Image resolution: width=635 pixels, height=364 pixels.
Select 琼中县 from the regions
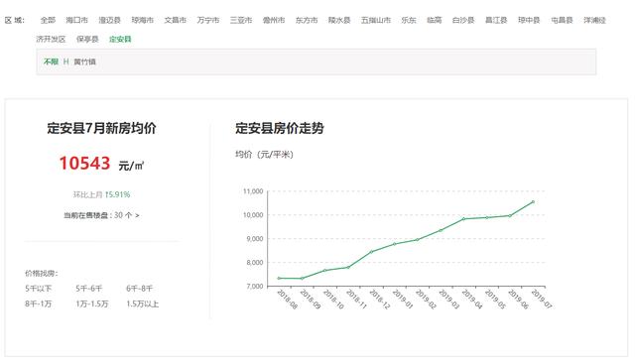tap(529, 20)
